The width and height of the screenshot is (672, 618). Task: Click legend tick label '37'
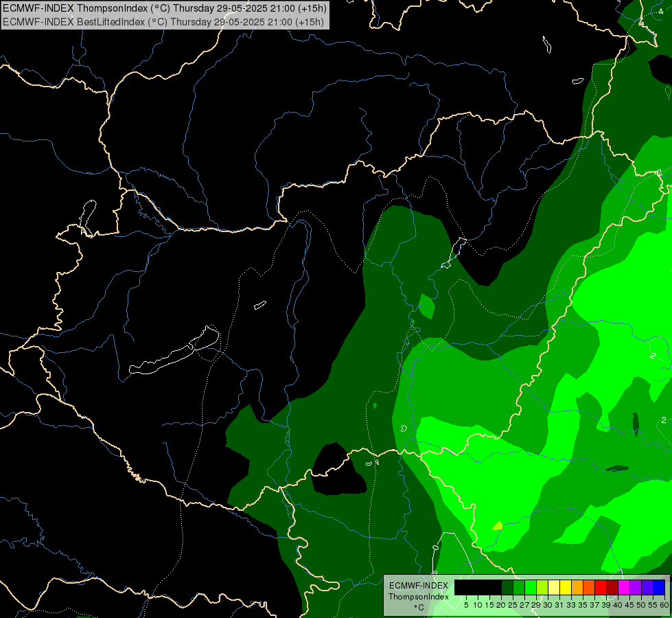tap(594, 605)
